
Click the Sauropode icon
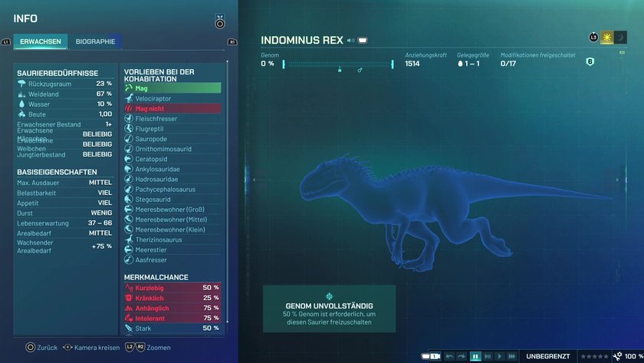(129, 139)
